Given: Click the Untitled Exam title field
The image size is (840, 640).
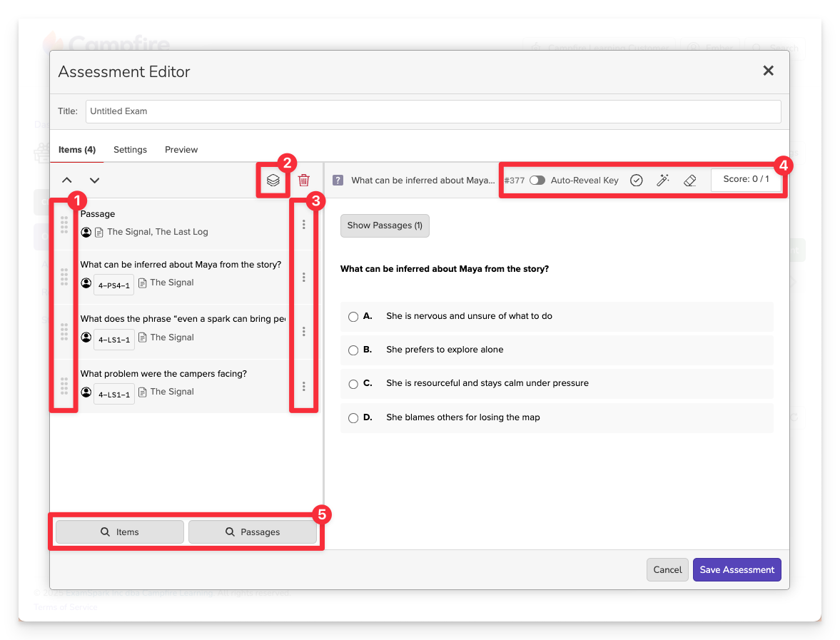Looking at the screenshot, I should click(433, 111).
